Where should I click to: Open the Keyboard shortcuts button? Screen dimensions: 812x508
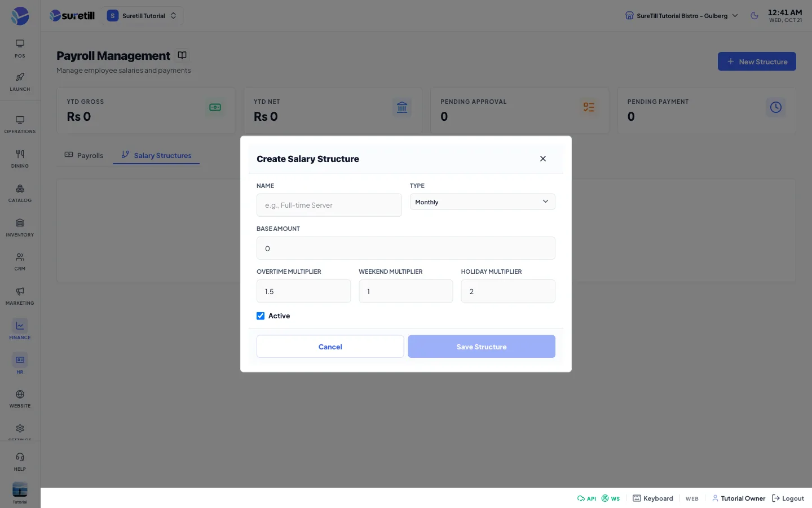(x=653, y=498)
